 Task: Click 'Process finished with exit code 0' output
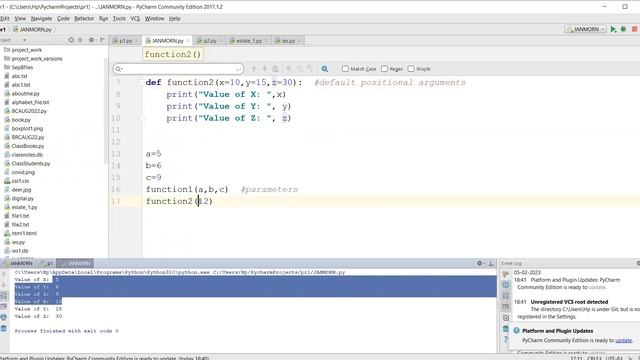coord(67,331)
